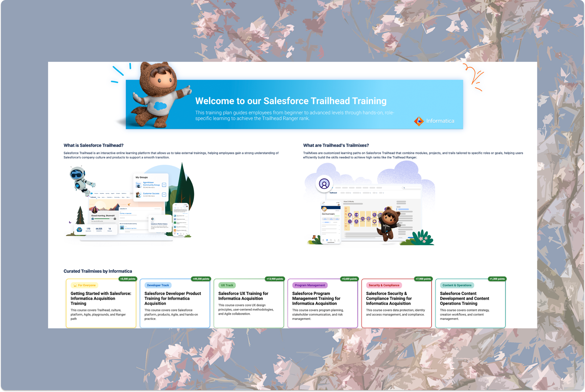Click the Agentblazer Community Group chevron in illustration

coord(164,185)
